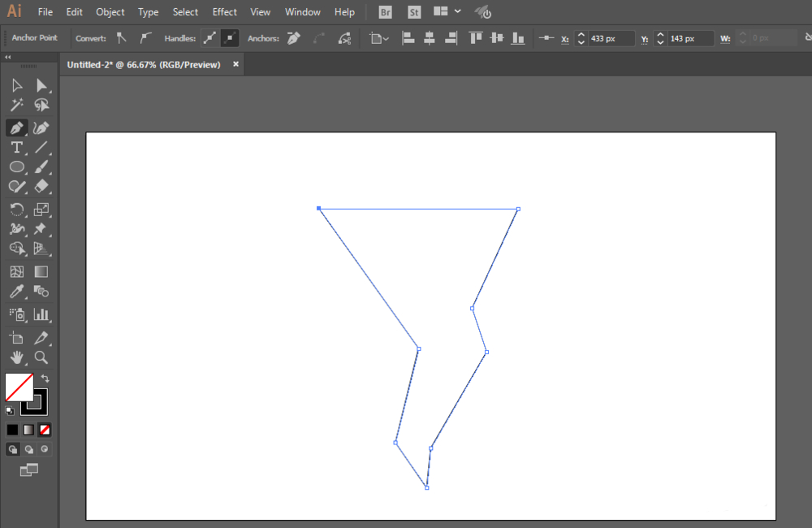Choose the Slice tool

[41, 338]
